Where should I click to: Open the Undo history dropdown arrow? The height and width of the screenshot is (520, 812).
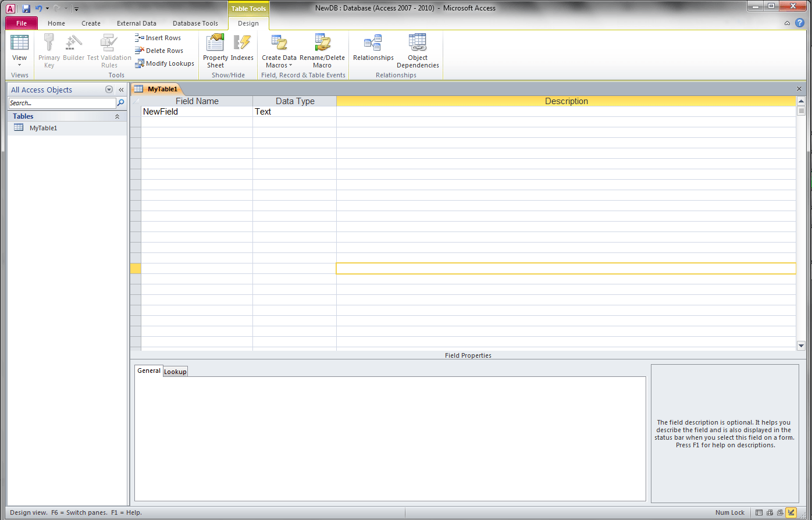(x=48, y=9)
